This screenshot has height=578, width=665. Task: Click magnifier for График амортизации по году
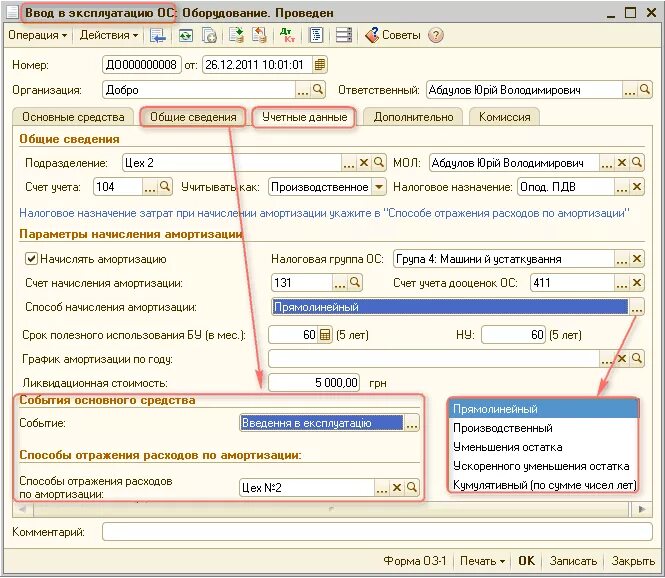pos(637,359)
